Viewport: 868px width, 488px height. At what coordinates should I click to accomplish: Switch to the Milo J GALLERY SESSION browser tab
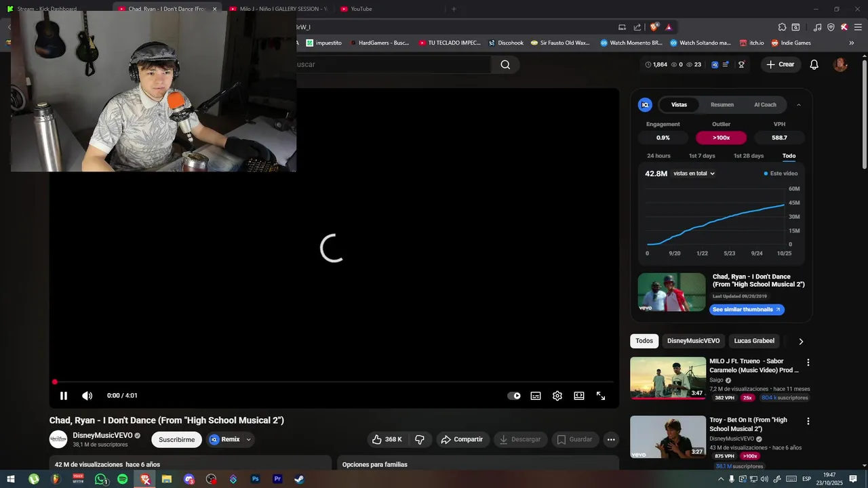tap(277, 9)
